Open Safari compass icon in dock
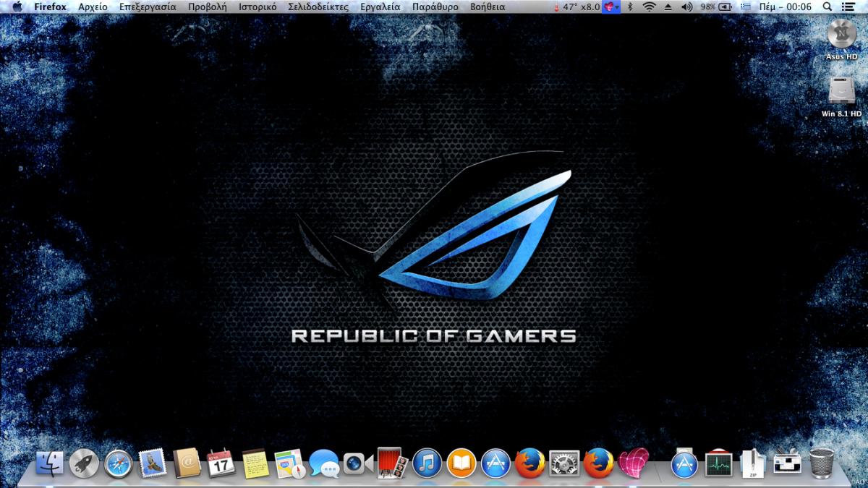The height and width of the screenshot is (488, 868). coord(119,463)
